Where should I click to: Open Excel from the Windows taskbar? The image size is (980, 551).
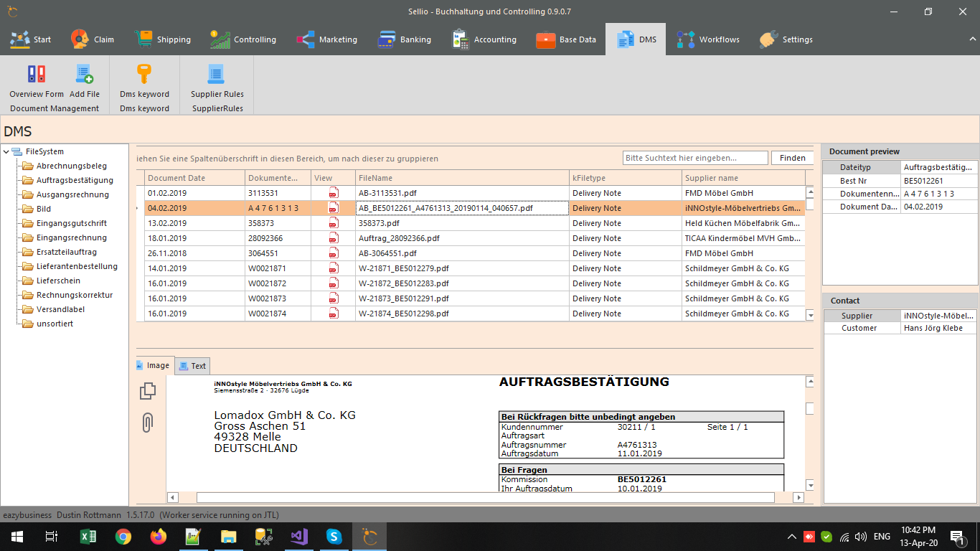[88, 536]
